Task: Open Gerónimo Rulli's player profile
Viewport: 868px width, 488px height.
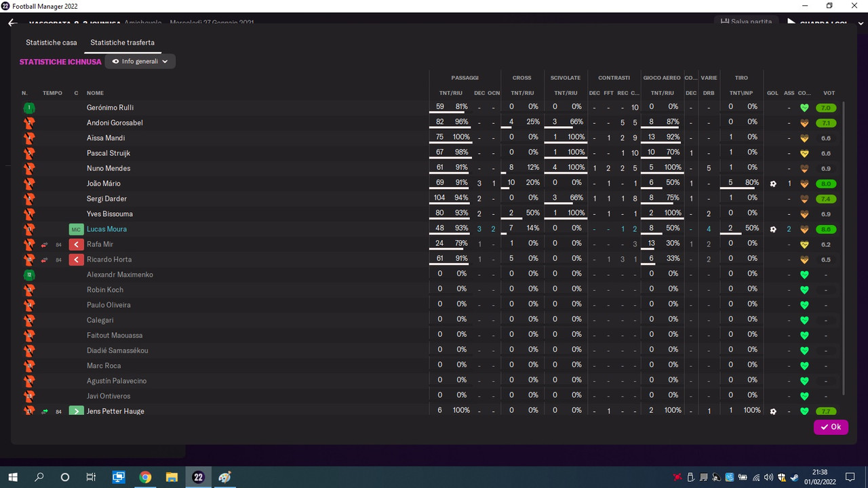Action: pyautogui.click(x=110, y=108)
